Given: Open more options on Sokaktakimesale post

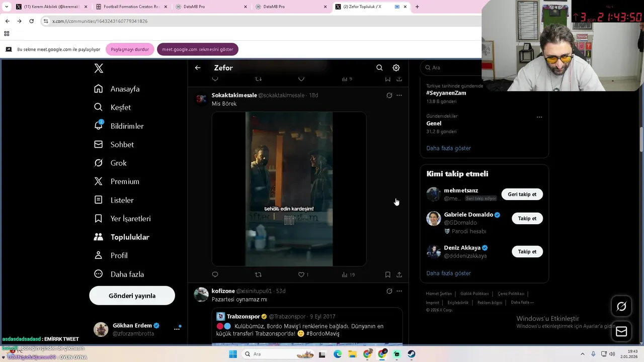Looking at the screenshot, I should click(399, 95).
